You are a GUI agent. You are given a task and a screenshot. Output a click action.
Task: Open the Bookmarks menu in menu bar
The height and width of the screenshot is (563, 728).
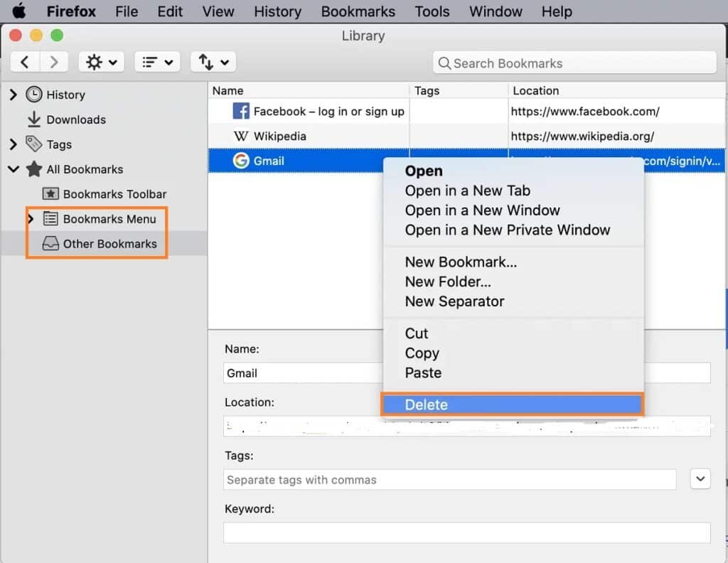[x=358, y=11]
